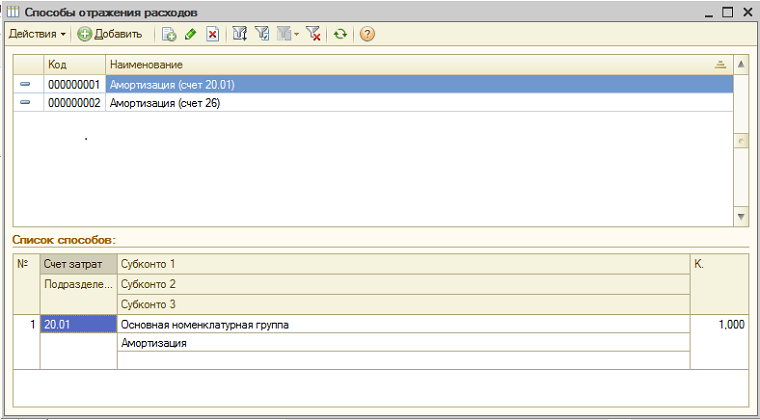Sort list by Код column header

[x=74, y=65]
